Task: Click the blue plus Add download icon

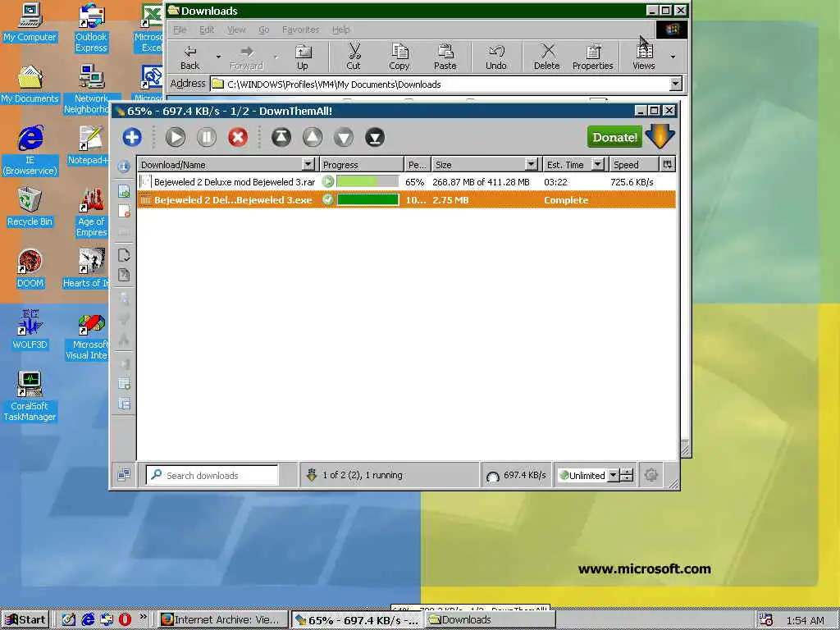Action: pos(132,137)
